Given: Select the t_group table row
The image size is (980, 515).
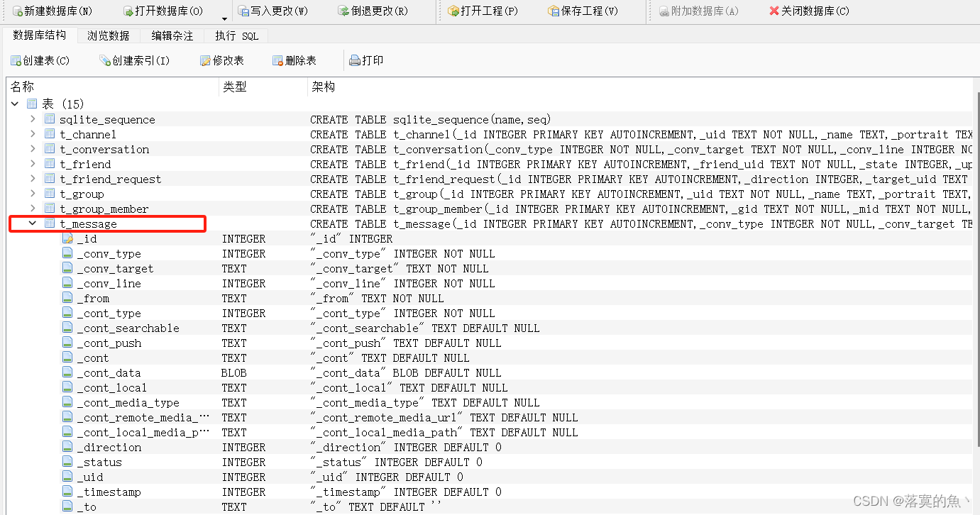Looking at the screenshot, I should (490, 194).
